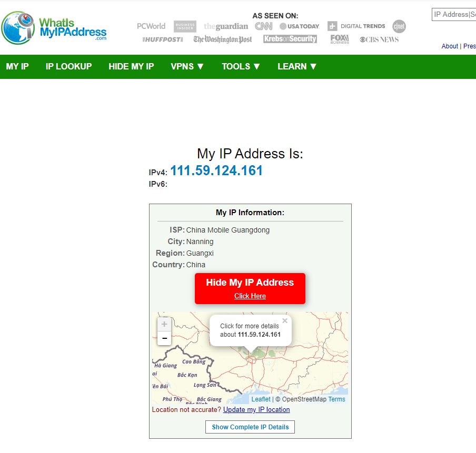476x453 pixels.
Task: Open the VPNS dropdown menu
Action: [x=187, y=66]
